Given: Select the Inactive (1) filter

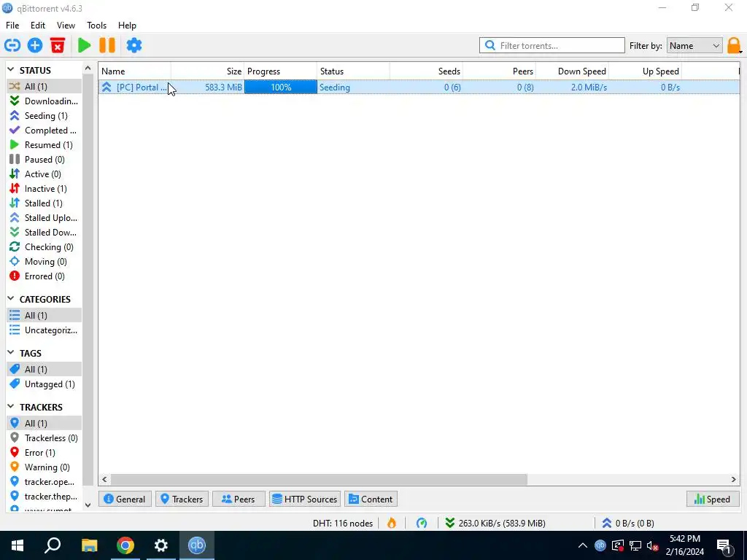Looking at the screenshot, I should pyautogui.click(x=44, y=189).
